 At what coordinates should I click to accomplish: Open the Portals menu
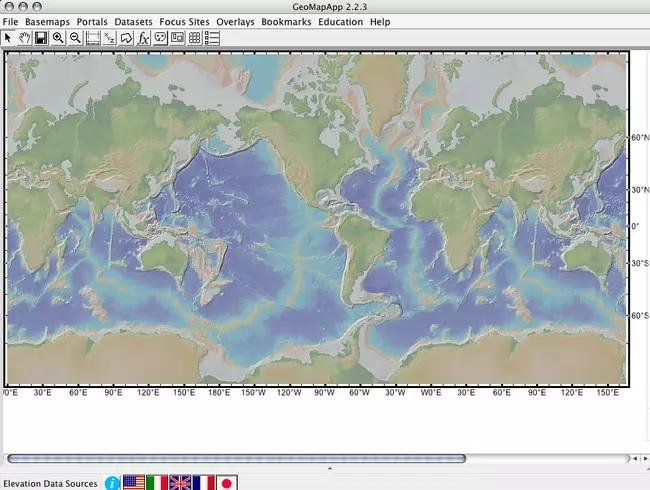pyautogui.click(x=92, y=22)
